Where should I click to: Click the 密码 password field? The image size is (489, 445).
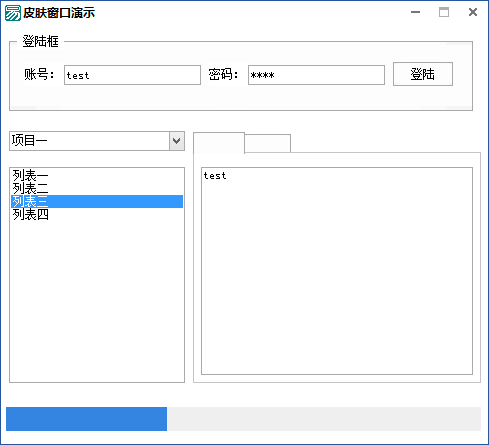[316, 75]
